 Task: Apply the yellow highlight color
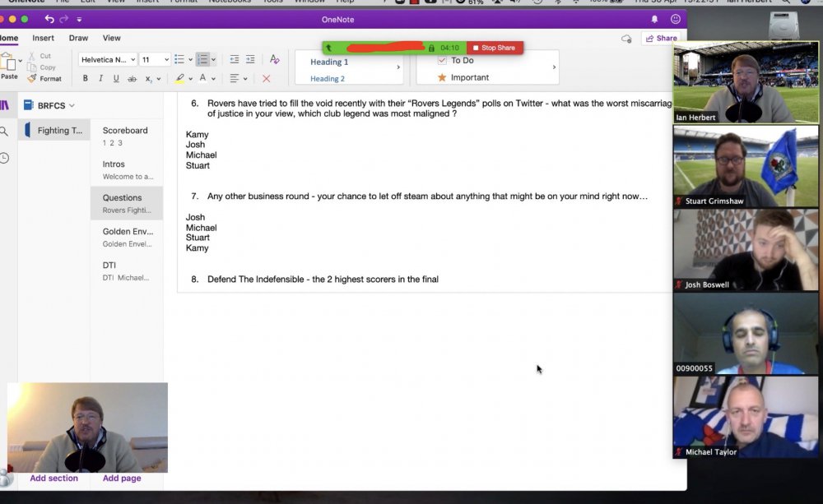pos(179,79)
